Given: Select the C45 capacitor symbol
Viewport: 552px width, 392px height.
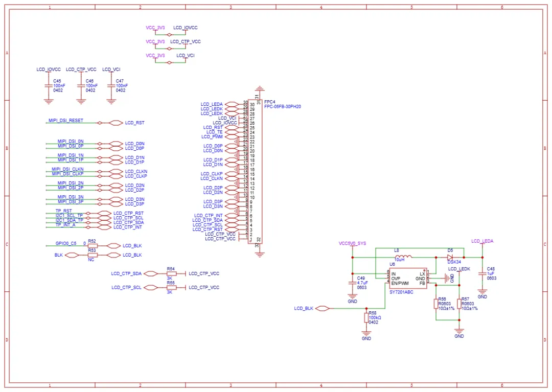Looking at the screenshot, I should point(49,86).
